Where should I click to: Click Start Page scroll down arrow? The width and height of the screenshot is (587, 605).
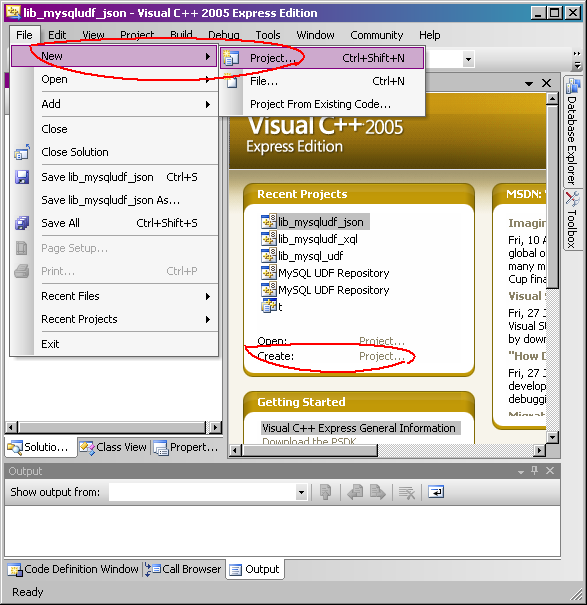click(553, 437)
